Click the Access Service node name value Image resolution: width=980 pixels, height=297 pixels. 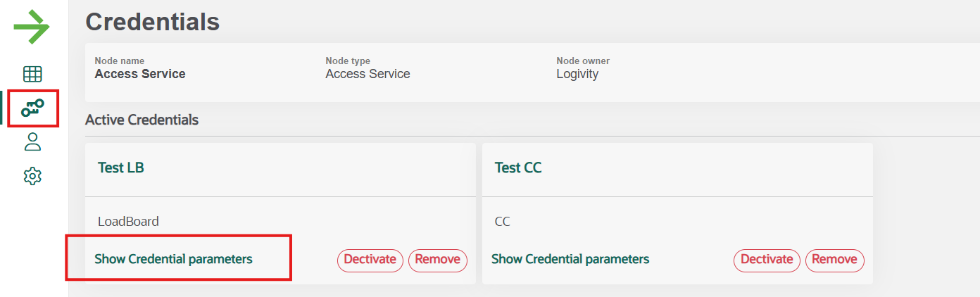pyautogui.click(x=140, y=74)
